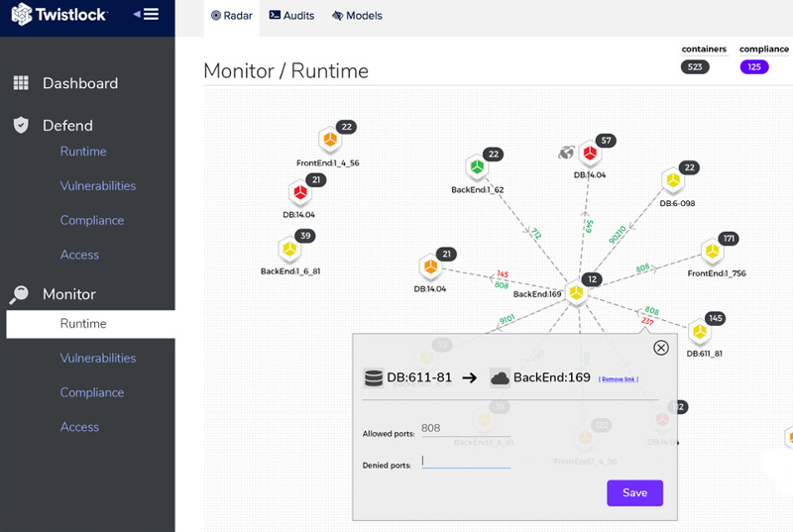Screen dimensions: 793x532
Task: Switch to the Audits tab
Action: (292, 16)
